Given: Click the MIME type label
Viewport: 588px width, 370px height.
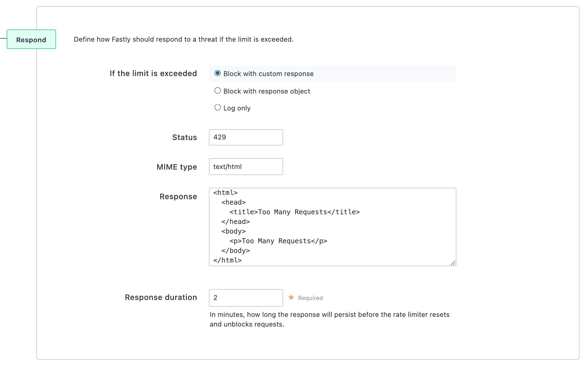Looking at the screenshot, I should (x=177, y=167).
